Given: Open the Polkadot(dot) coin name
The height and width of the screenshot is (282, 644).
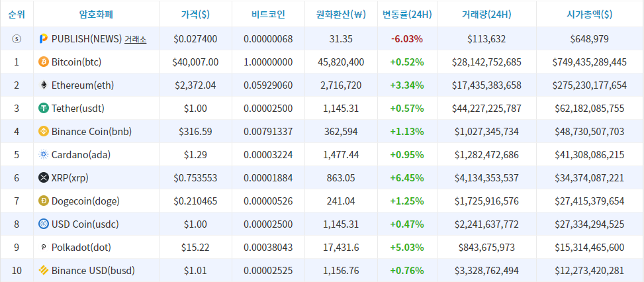Looking at the screenshot, I should pyautogui.click(x=81, y=248).
